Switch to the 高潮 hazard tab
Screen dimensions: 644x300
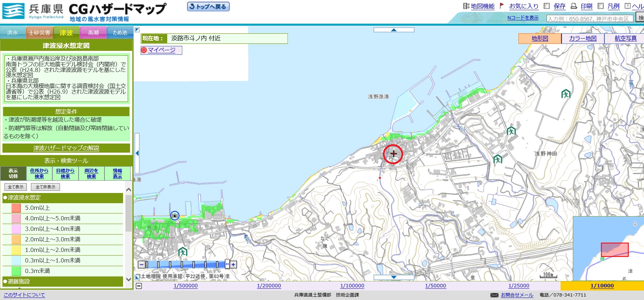93,33
